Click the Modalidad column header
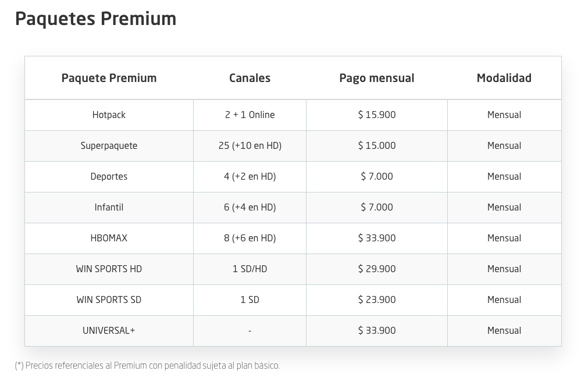This screenshot has width=588, height=378. 504,78
